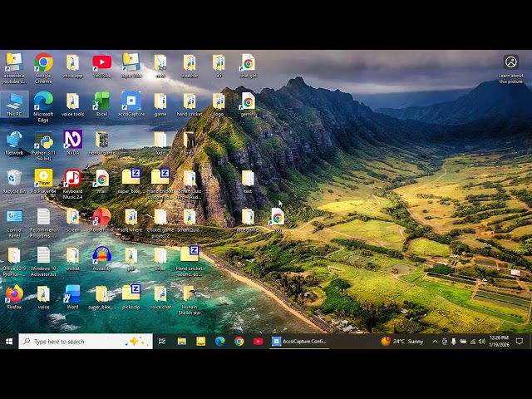Open the logo folder
The width and height of the screenshot is (532, 399).
(x=219, y=104)
